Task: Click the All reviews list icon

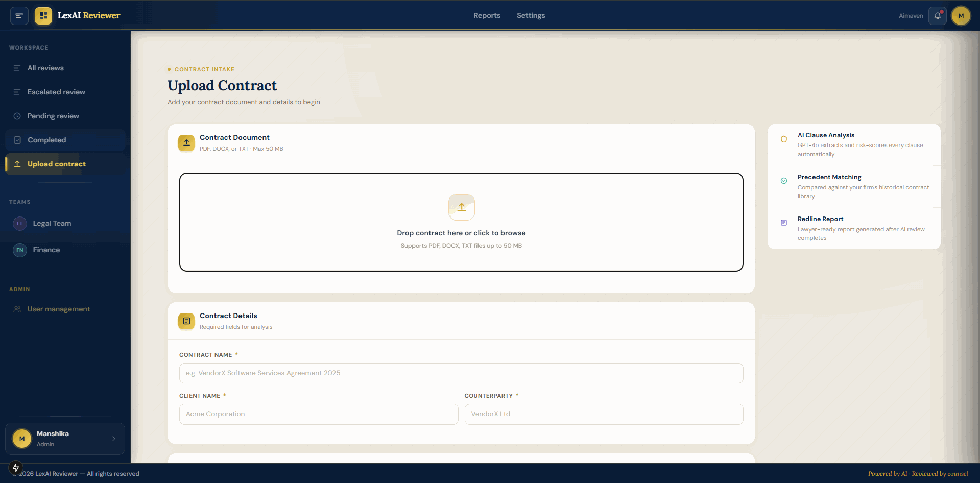Action: (17, 68)
